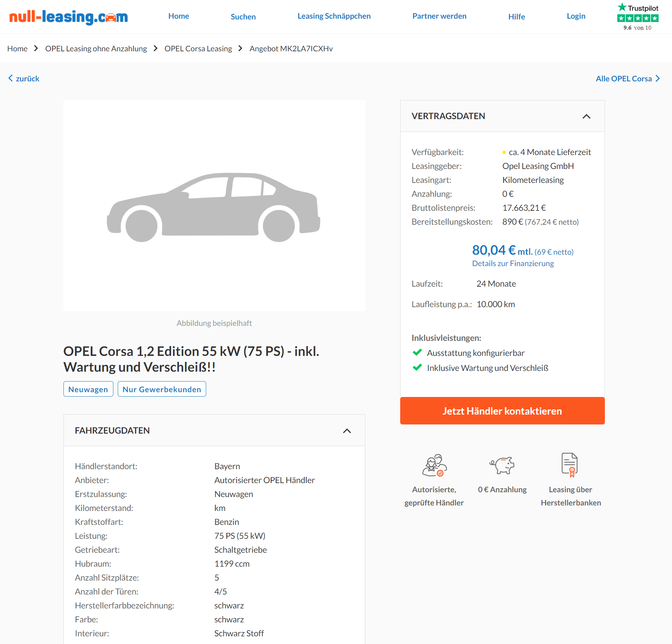Screen dimensions: 672x644
Task: Open the Alle OPEL Corsa link
Action: point(624,78)
